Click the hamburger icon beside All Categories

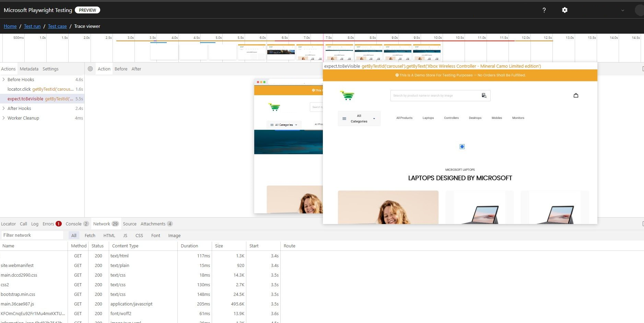[x=344, y=118]
